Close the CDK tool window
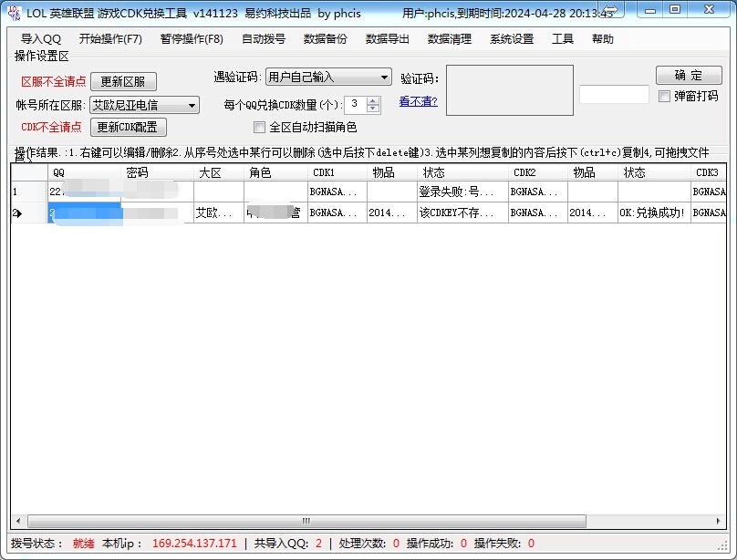 (x=709, y=10)
